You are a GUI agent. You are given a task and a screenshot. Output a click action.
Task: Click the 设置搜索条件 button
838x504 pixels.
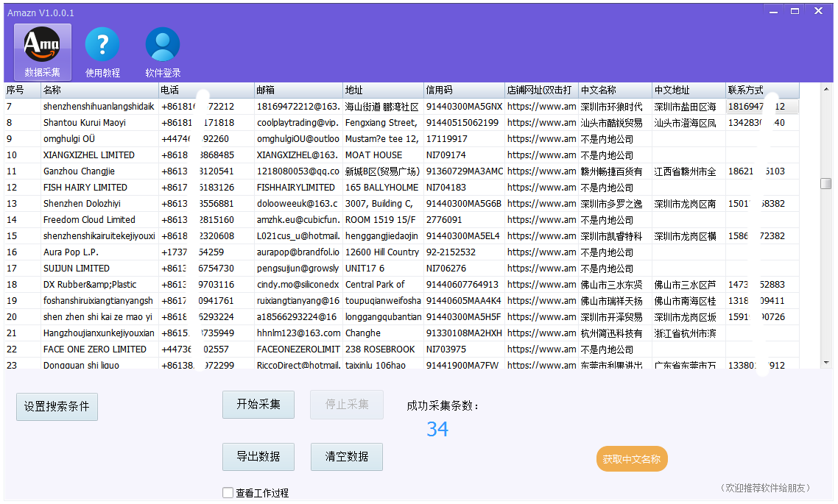click(x=57, y=406)
